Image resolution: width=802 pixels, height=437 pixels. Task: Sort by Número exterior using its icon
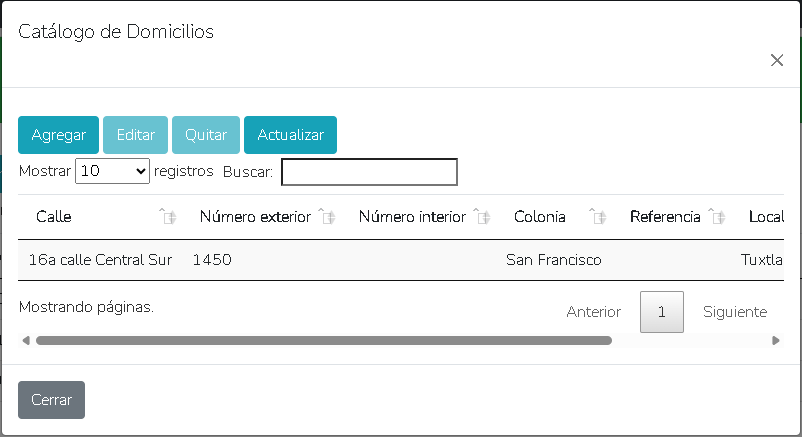click(326, 217)
